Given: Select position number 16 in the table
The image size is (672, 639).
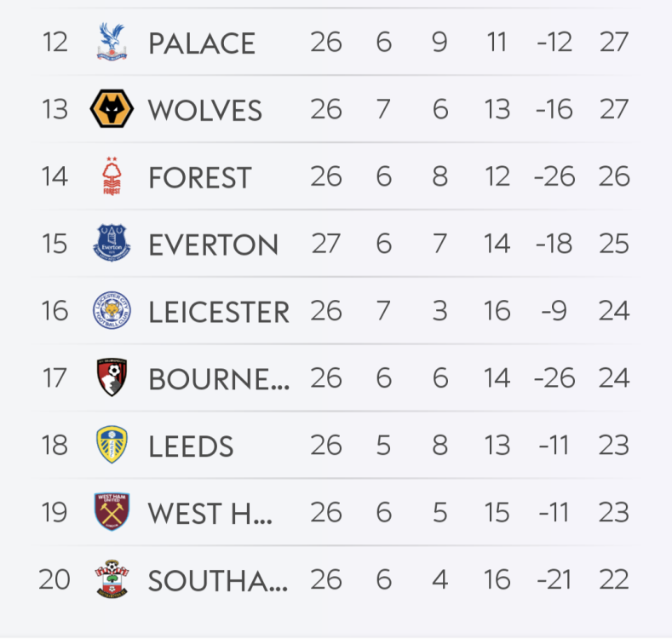Looking at the screenshot, I should click(x=55, y=312).
